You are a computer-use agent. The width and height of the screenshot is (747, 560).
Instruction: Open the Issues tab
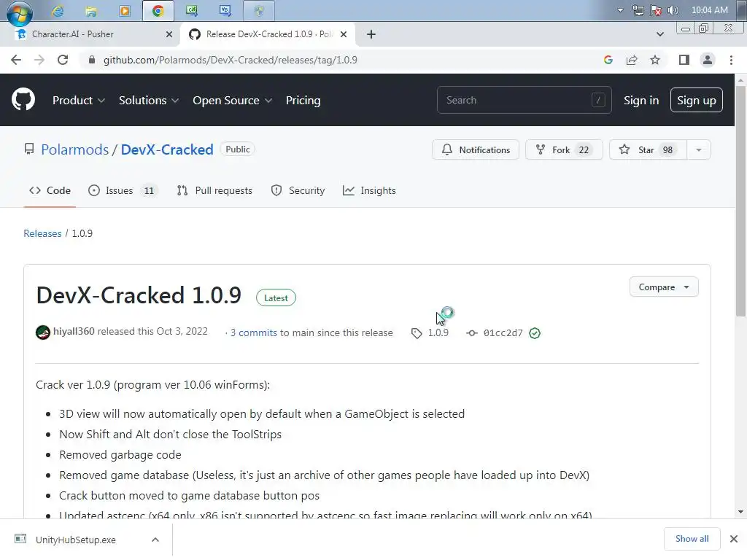click(123, 190)
